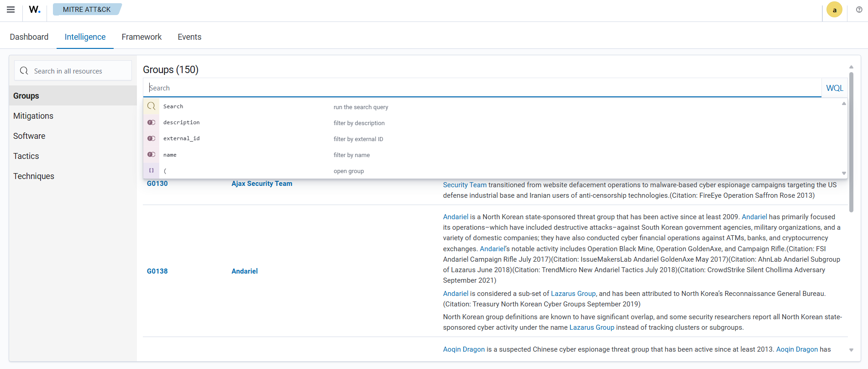
Task: Open group ID G0138 link
Action: (157, 271)
